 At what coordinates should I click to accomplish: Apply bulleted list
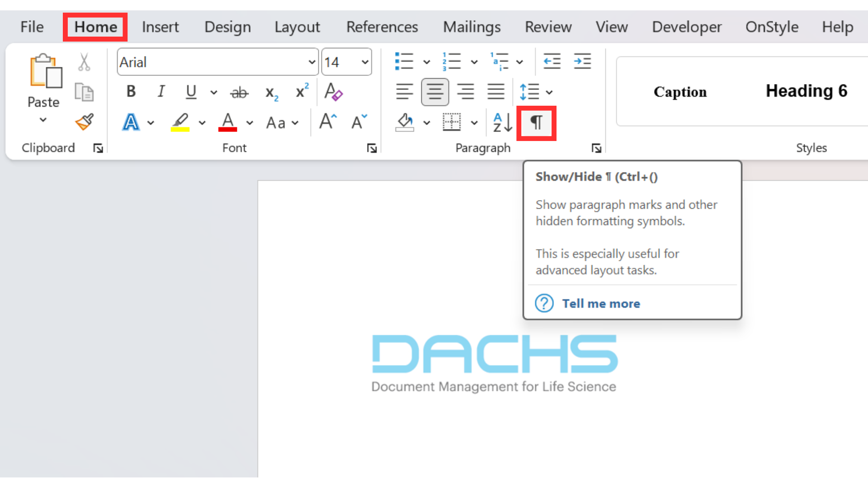tap(404, 61)
